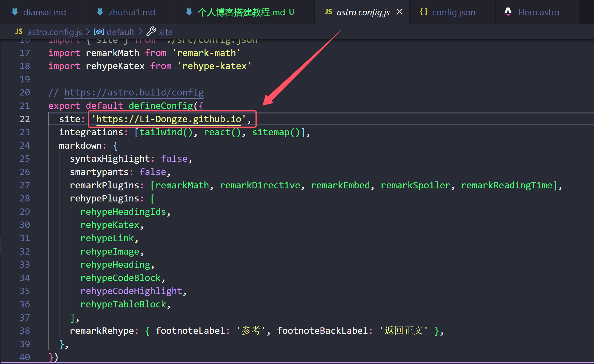Open the site breadcrumb segment
Image resolution: width=594 pixels, height=364 pixels.
(x=166, y=32)
